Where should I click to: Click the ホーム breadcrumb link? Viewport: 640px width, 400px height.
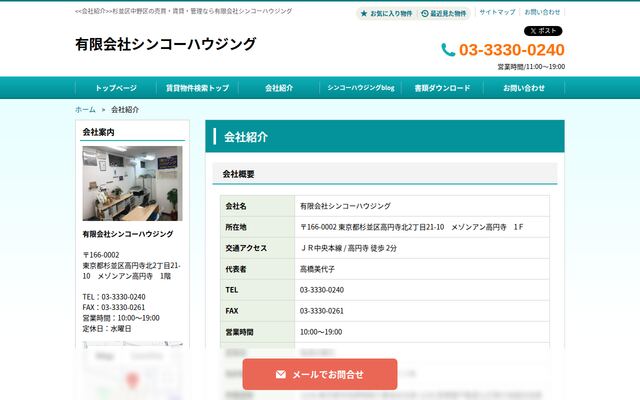coord(85,109)
